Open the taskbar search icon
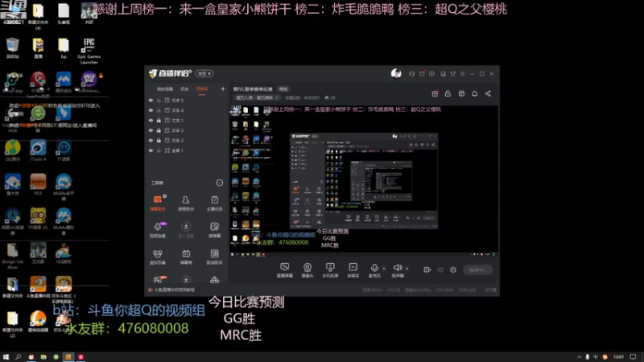This screenshot has height=362, width=644. tap(18, 357)
